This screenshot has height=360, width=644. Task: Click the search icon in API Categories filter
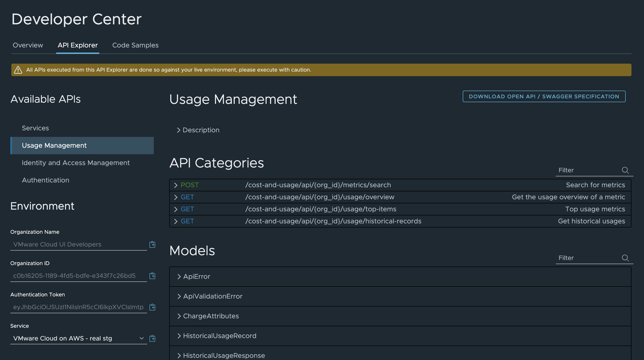tap(625, 170)
